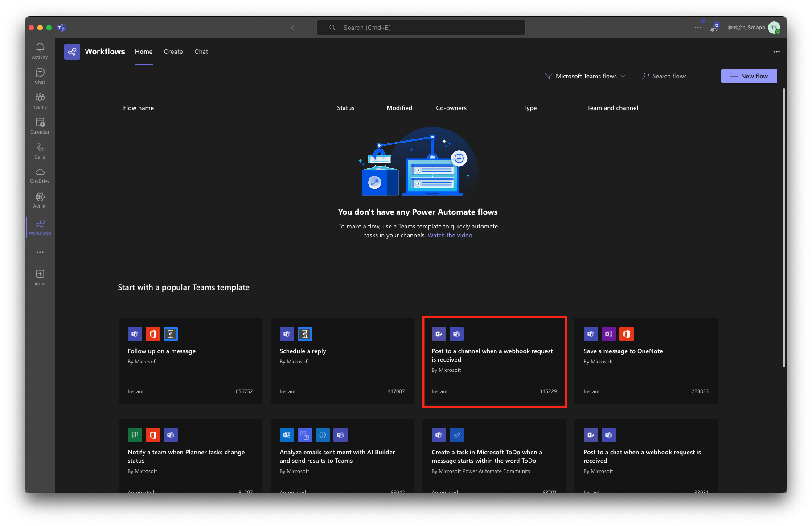Go forward with the right arrow

coord(307,28)
